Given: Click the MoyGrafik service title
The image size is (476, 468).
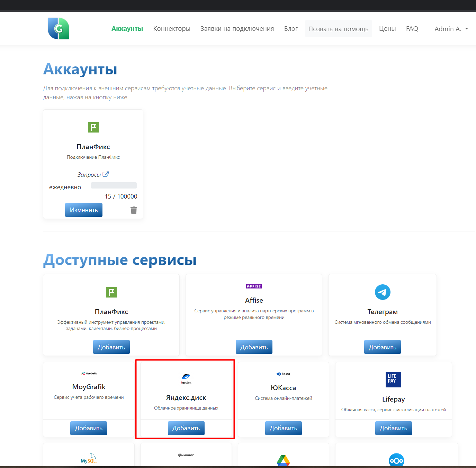Looking at the screenshot, I should (89, 387).
